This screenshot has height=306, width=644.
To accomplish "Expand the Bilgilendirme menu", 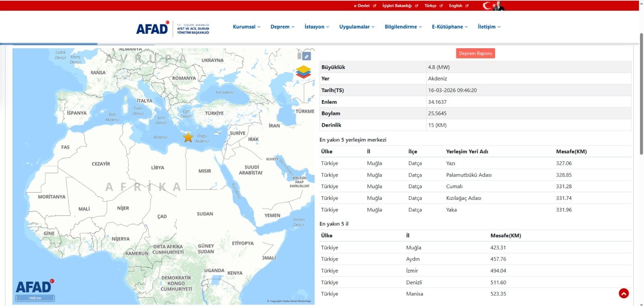I will 403,27.
